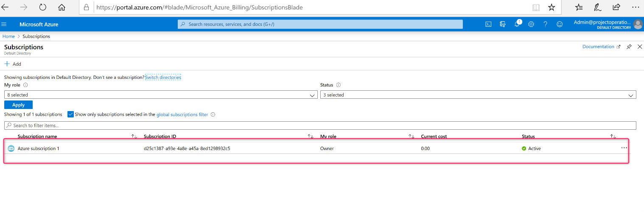Focus the Search to filter items field
Viewport: 644px width, 212px height.
pyautogui.click(x=320, y=126)
